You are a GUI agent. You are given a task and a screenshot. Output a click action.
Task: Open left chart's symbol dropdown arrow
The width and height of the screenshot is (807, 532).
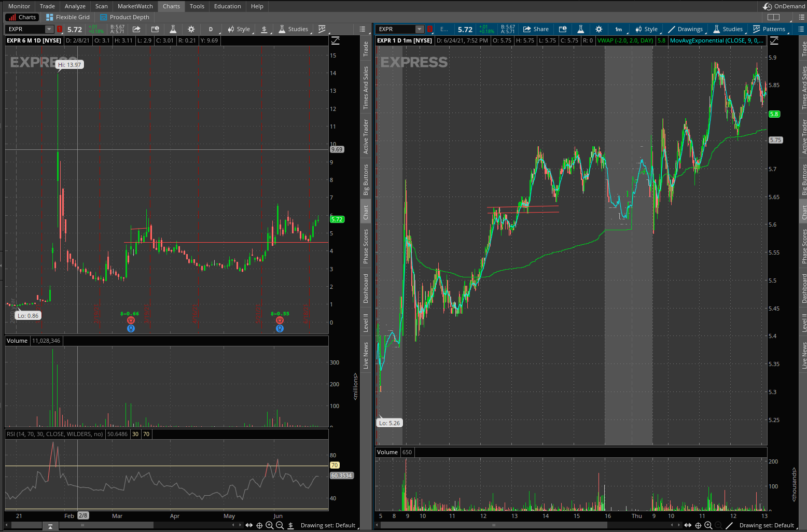pos(49,29)
